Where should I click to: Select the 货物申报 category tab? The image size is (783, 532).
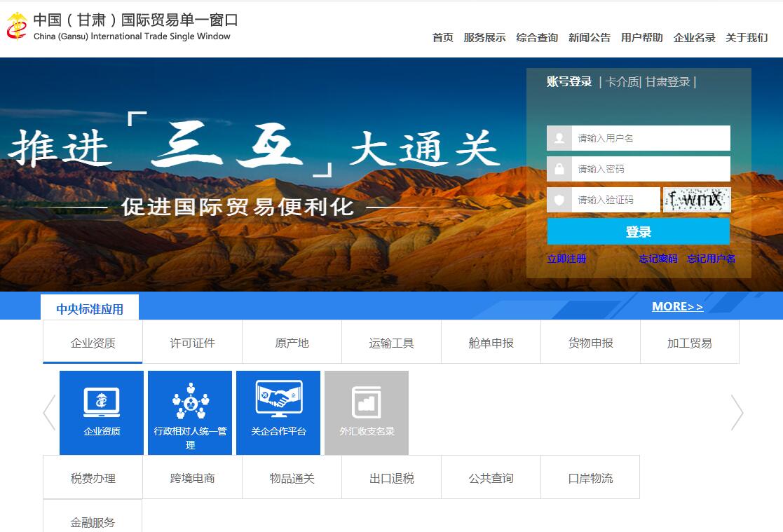590,343
